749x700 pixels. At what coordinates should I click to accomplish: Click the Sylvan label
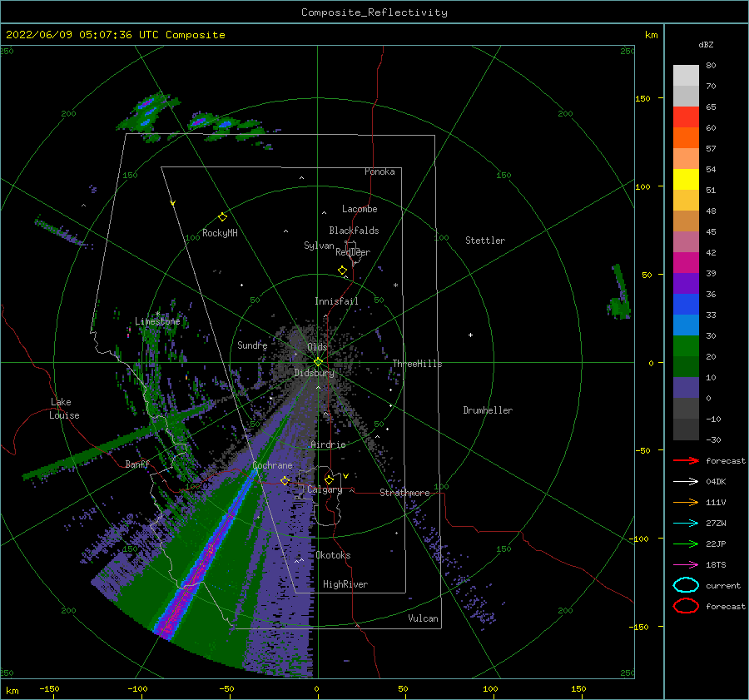click(319, 246)
